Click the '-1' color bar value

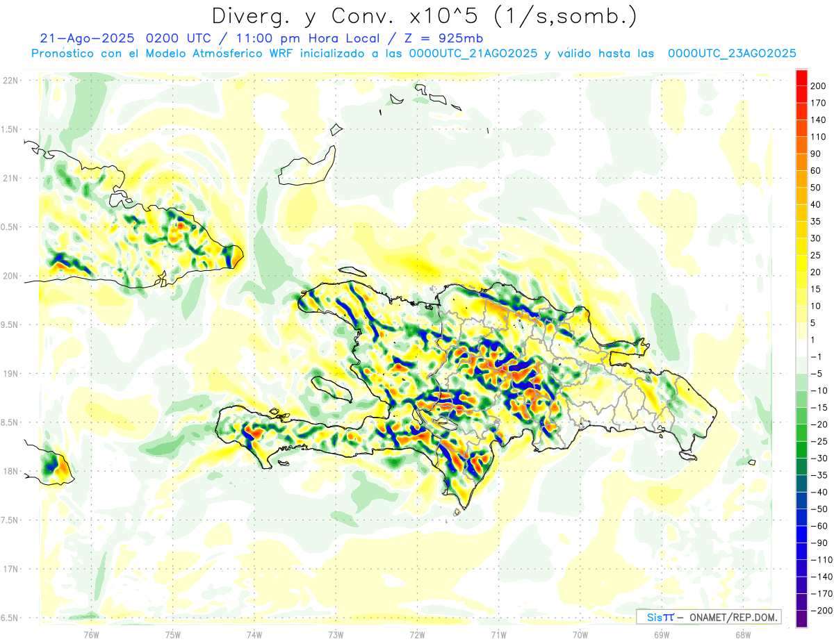click(817, 357)
